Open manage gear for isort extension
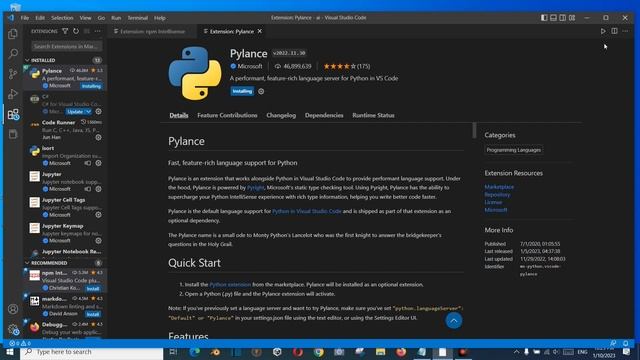This screenshot has width=640, height=360. click(x=98, y=163)
